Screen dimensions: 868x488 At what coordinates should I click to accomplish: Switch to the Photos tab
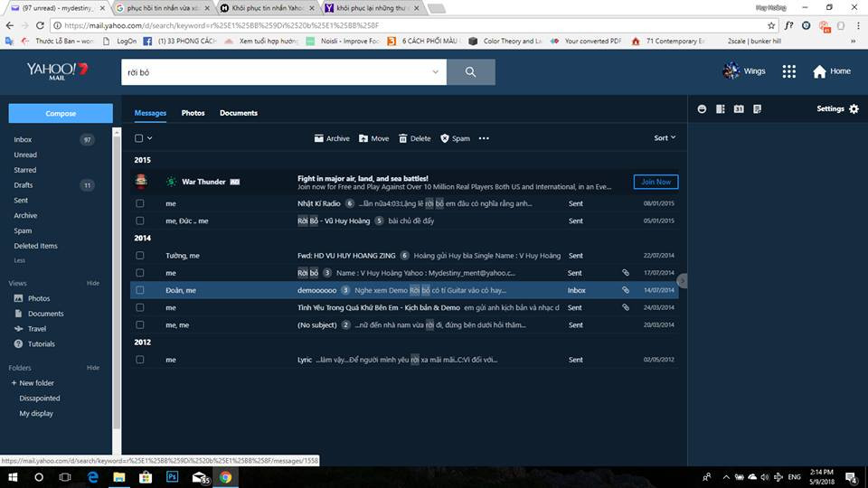click(x=193, y=113)
